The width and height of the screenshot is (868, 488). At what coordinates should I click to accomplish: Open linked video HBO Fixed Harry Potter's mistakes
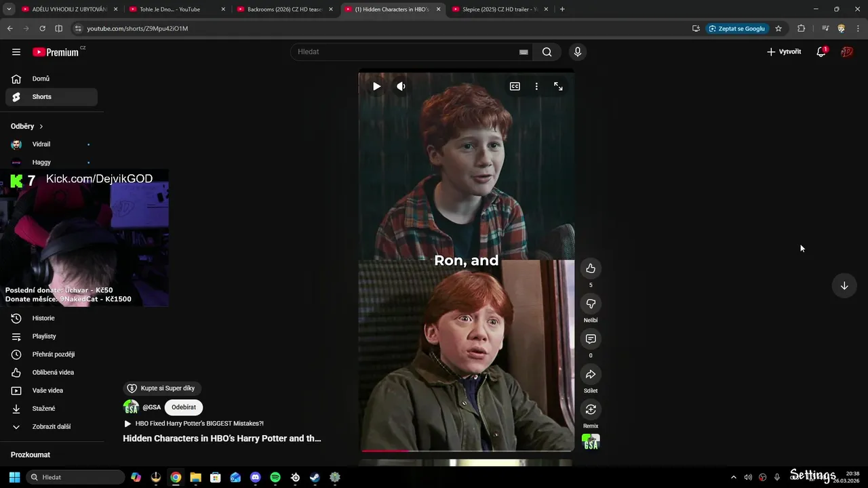(x=194, y=424)
